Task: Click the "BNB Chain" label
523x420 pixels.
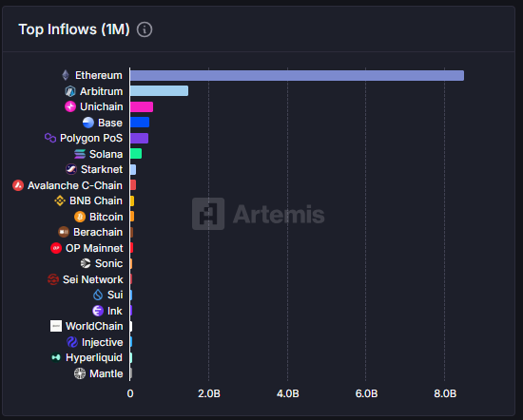Action: tap(96, 200)
